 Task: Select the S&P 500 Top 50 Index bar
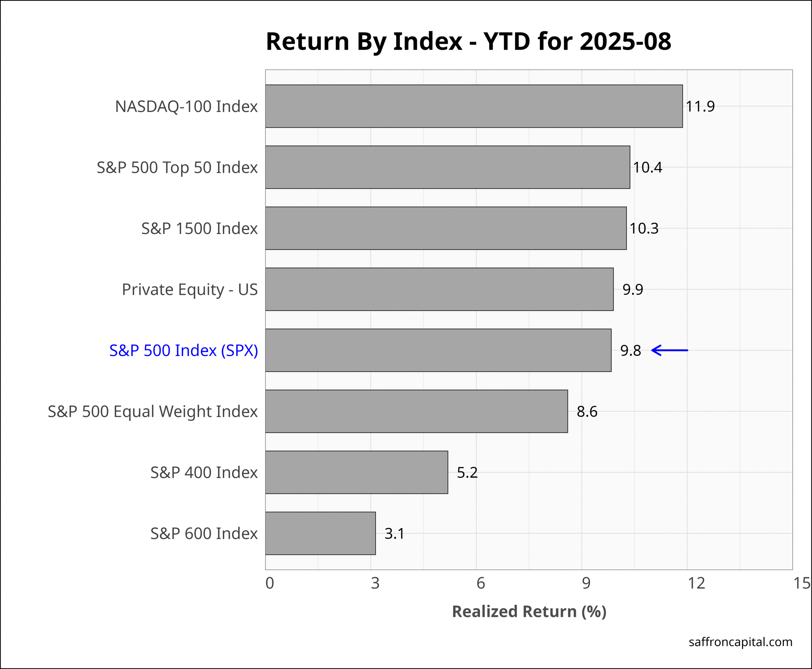447,167
